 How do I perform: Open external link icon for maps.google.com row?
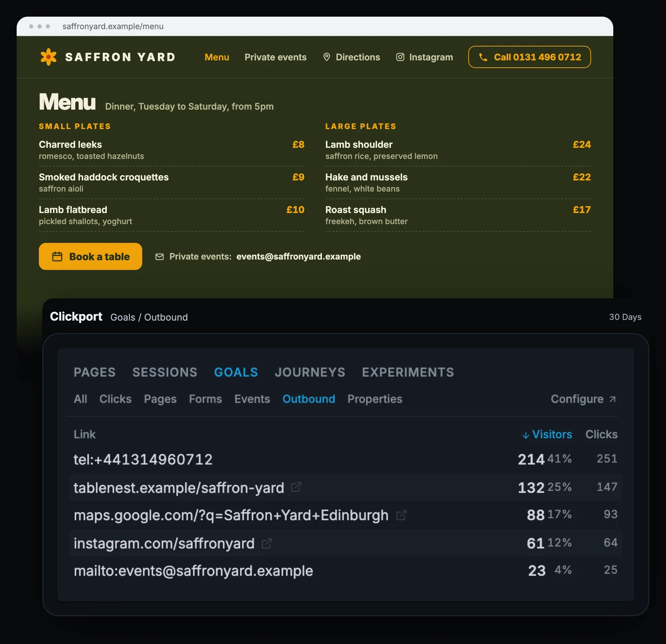(x=401, y=515)
